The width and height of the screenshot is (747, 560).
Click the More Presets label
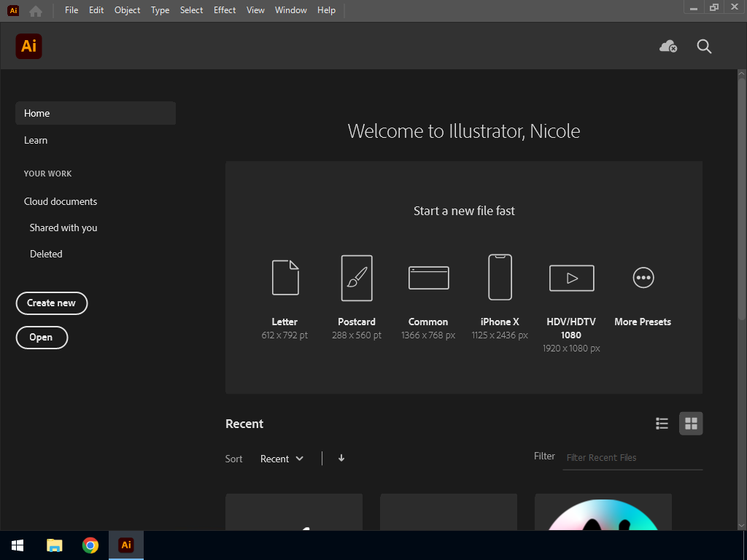(x=643, y=322)
